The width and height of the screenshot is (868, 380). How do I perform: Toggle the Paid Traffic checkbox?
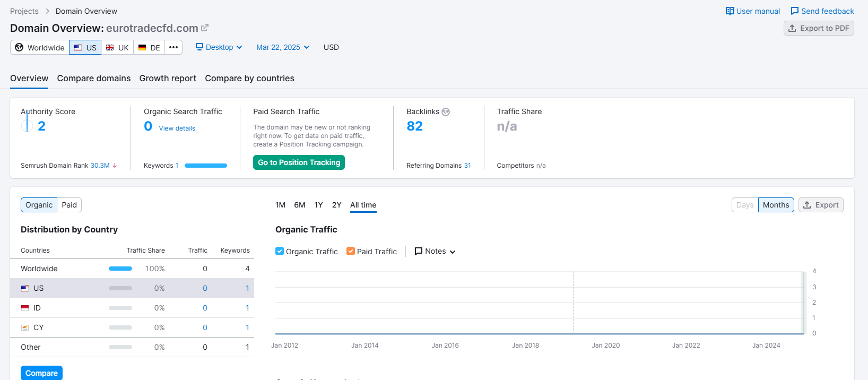[x=351, y=251]
